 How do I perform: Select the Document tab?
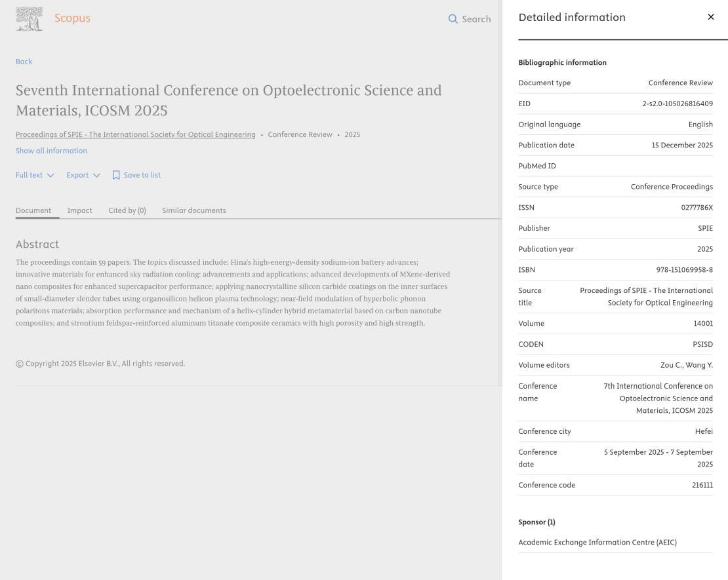tap(33, 210)
